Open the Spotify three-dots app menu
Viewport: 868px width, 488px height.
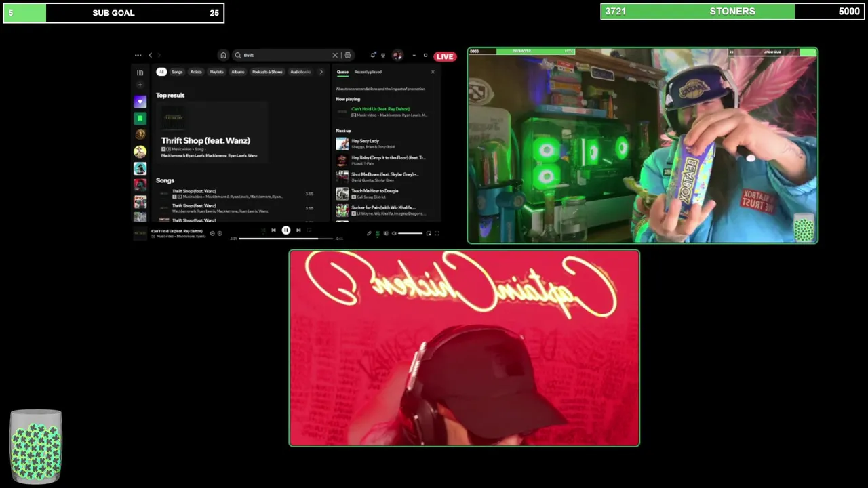[138, 56]
